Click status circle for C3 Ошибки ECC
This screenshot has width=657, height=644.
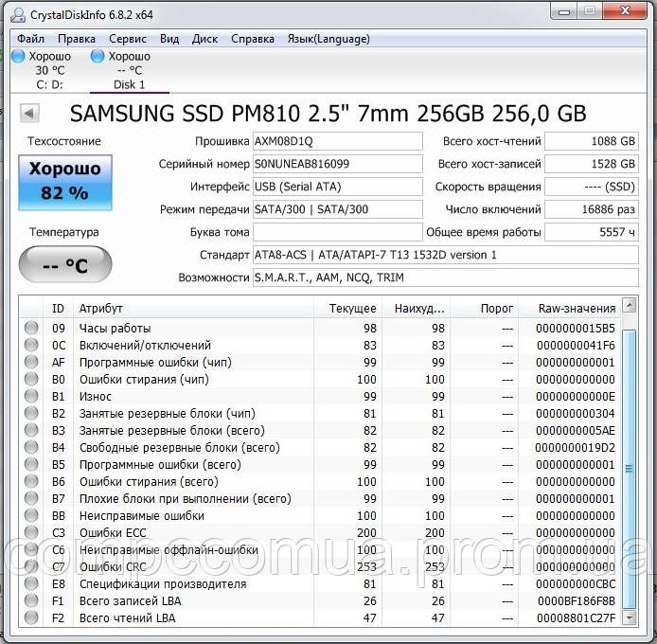pos(31,532)
